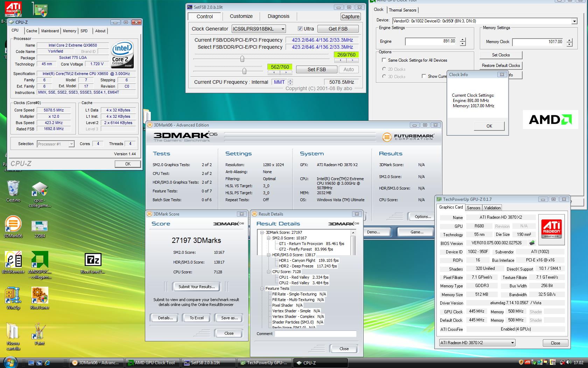Click the lower FSB slider thumb in SetFSB
Viewport: 588px width, 368px height.
pyautogui.click(x=244, y=71)
